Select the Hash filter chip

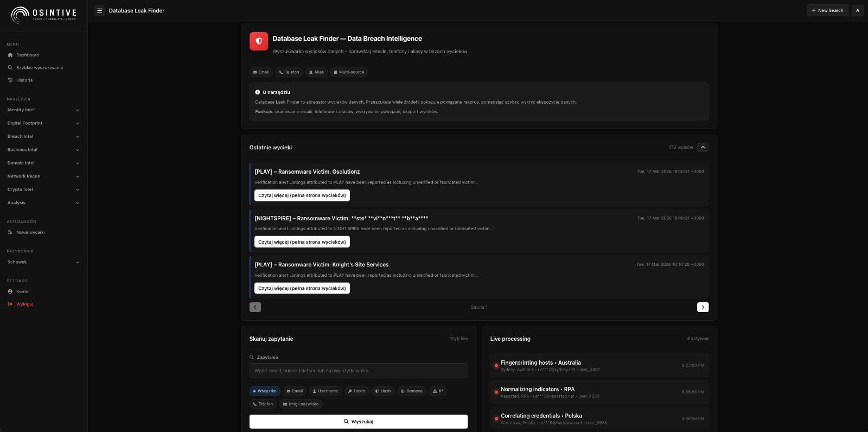[x=383, y=391]
